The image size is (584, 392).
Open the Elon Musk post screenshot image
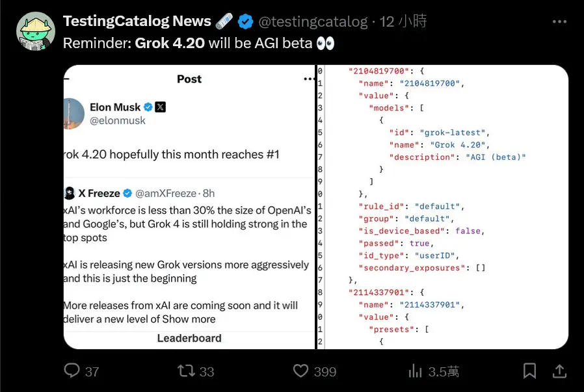[x=189, y=207]
